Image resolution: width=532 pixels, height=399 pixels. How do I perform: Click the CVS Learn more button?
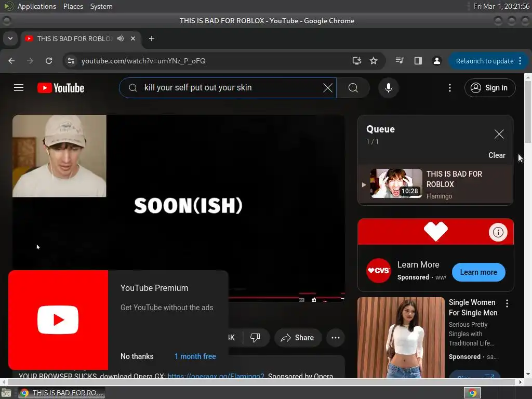(478, 272)
